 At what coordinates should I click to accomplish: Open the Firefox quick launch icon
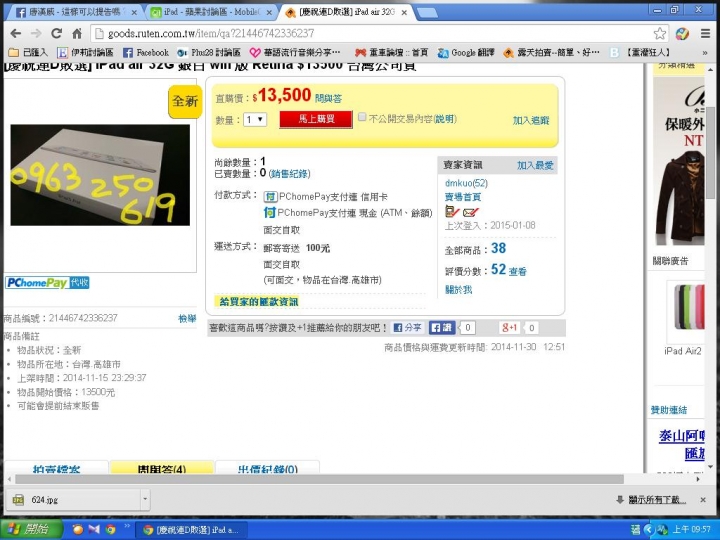pos(78,529)
